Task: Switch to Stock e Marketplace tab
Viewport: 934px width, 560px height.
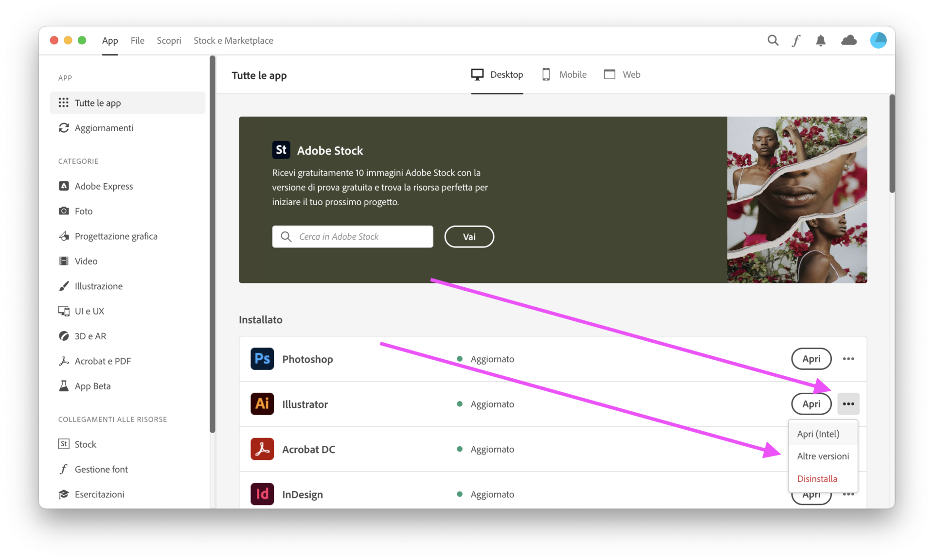Action: coord(233,40)
